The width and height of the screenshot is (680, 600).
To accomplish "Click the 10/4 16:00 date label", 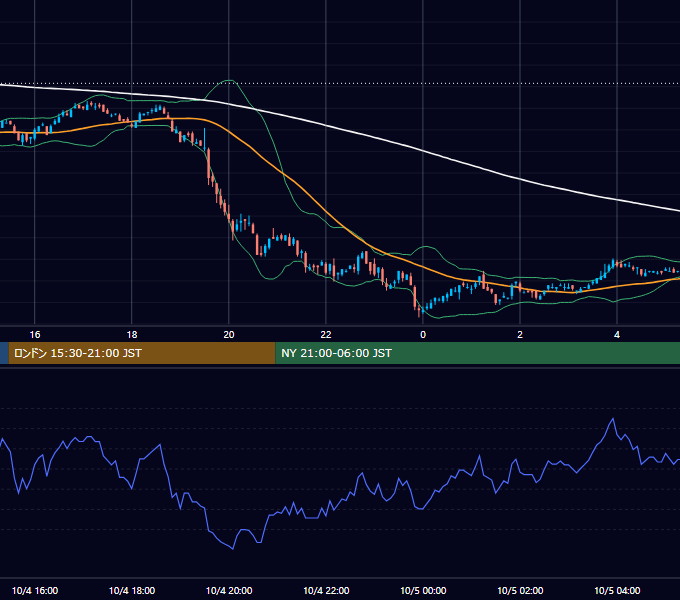I will click(35, 590).
